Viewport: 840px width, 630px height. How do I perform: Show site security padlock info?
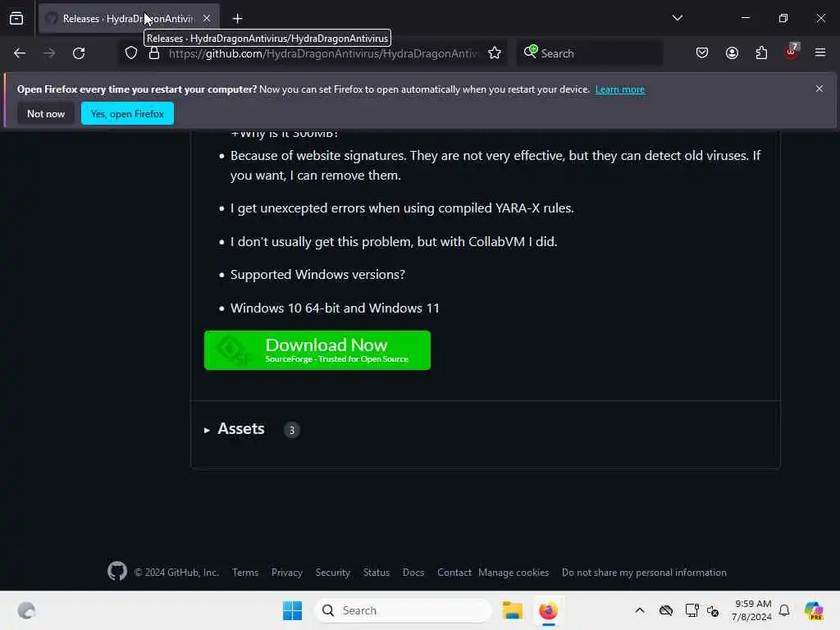click(154, 53)
